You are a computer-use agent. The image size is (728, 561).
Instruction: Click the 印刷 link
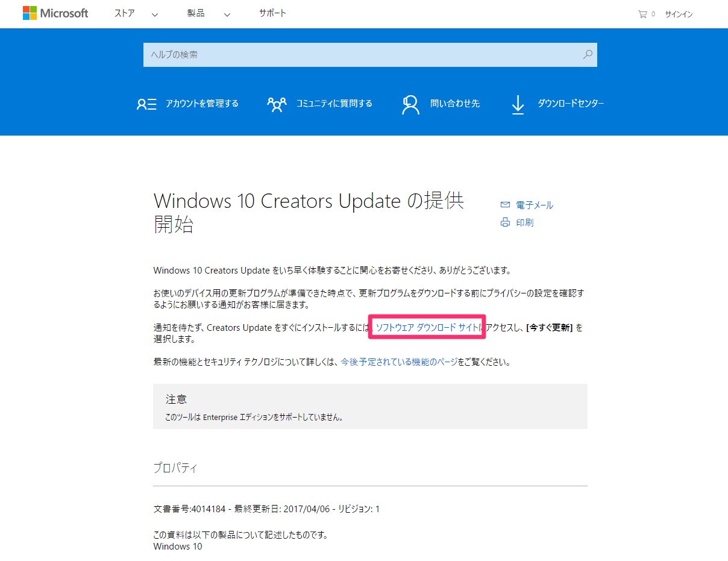coord(525,223)
